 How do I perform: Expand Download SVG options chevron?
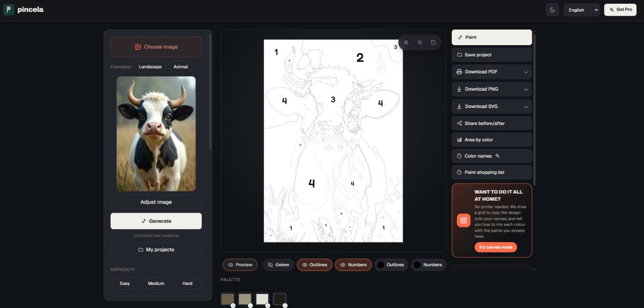[x=526, y=106]
